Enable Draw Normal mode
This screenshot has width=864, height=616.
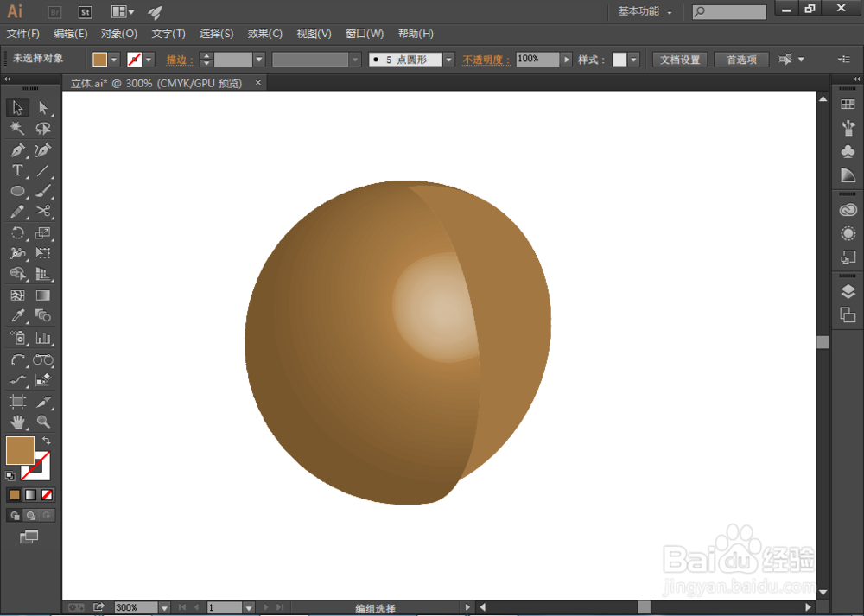coord(15,516)
